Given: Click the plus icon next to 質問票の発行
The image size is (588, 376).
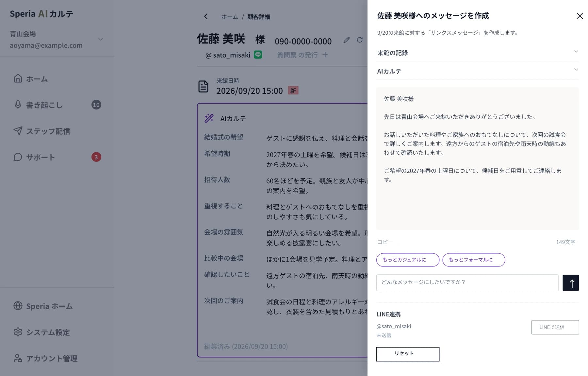Looking at the screenshot, I should point(325,55).
